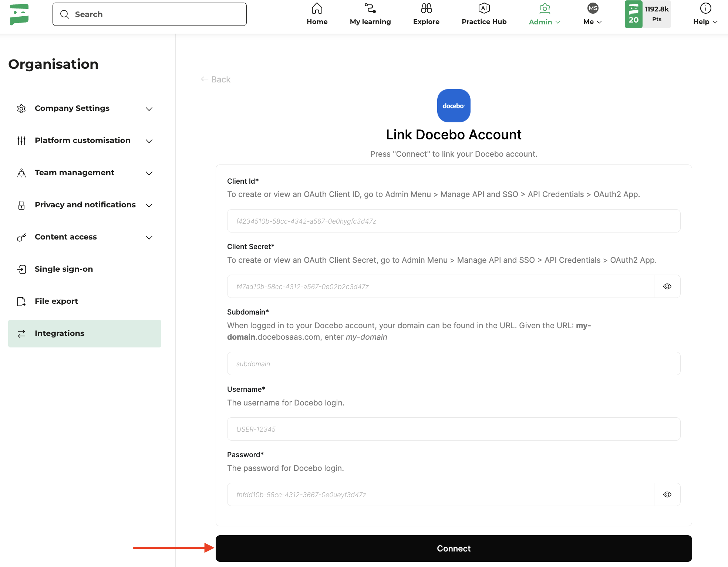728x567 pixels.
Task: Click the Organisation page title
Action: 53,64
